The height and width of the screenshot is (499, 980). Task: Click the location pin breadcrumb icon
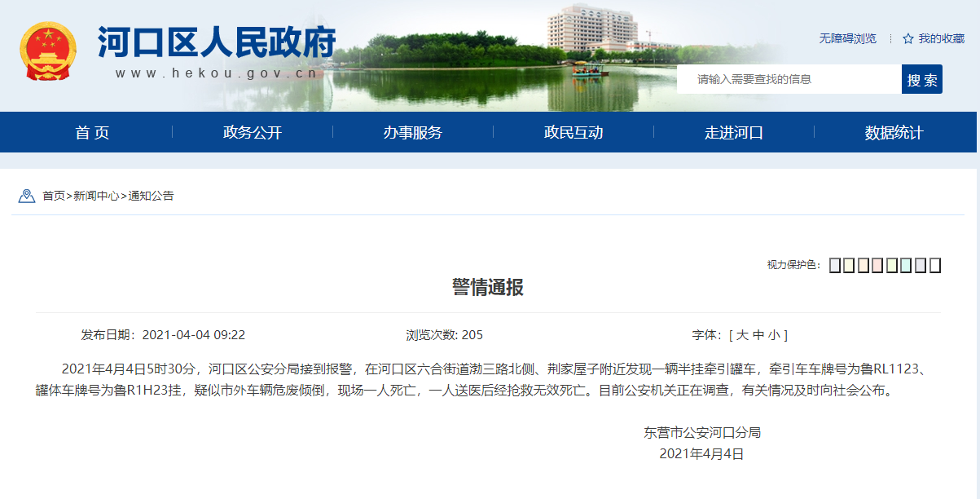point(26,196)
